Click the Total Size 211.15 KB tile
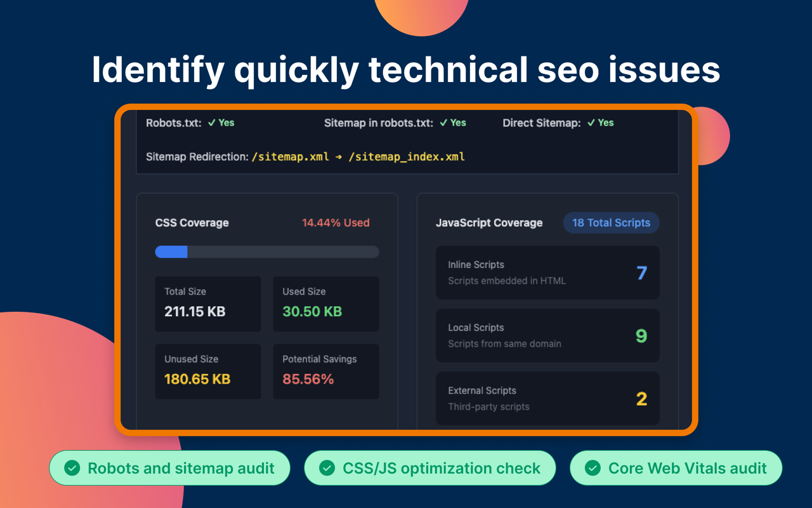The height and width of the screenshot is (508, 812). tap(208, 304)
